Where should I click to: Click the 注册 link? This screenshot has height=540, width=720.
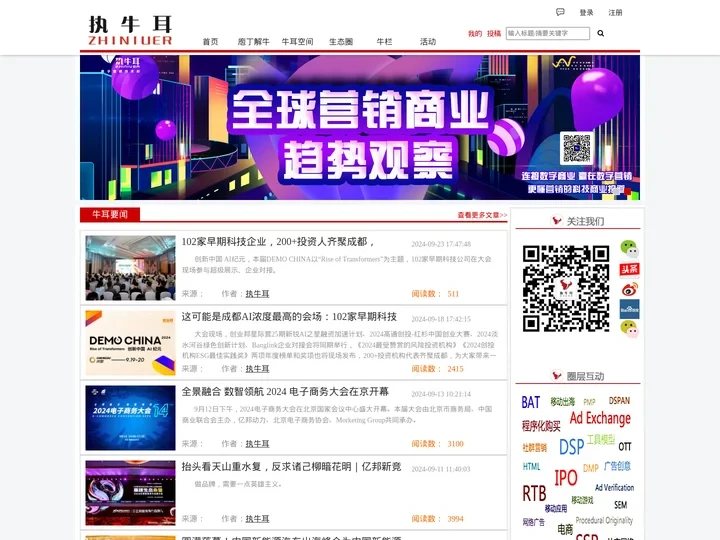[615, 12]
